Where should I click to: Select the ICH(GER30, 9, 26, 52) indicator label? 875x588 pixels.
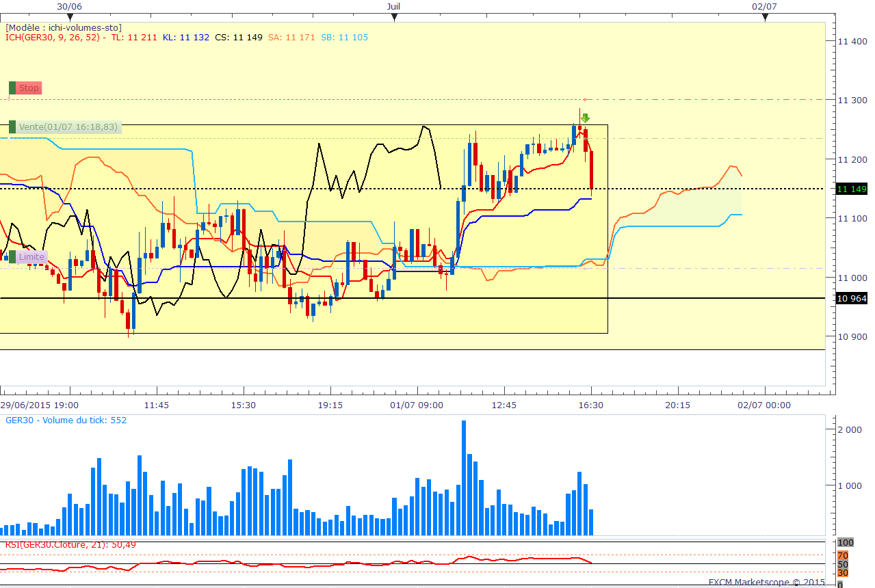(53, 38)
